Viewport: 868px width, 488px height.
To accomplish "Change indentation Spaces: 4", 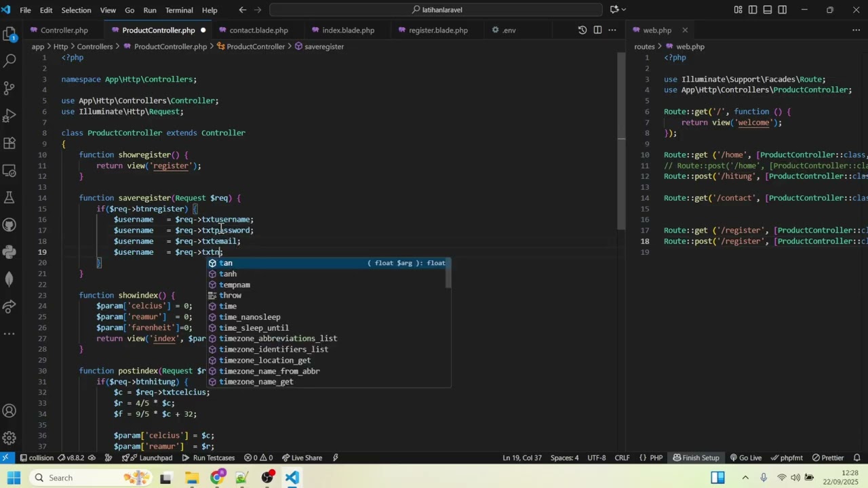I will coord(564,457).
